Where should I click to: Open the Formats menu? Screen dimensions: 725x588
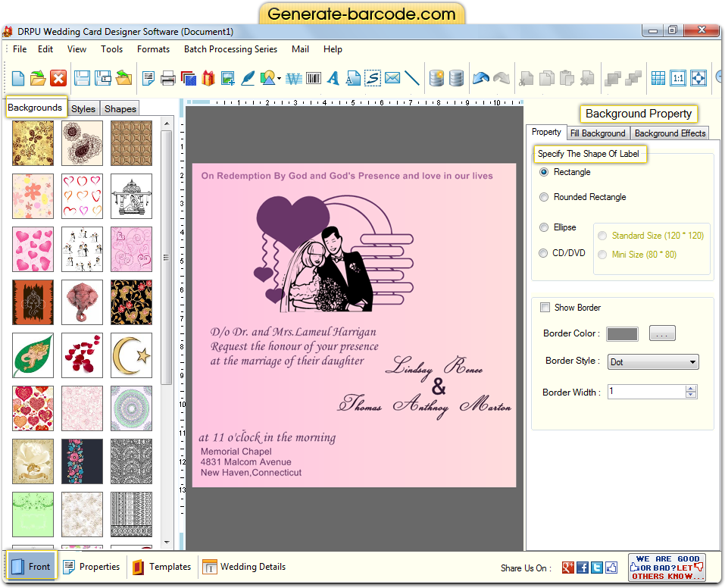point(153,49)
